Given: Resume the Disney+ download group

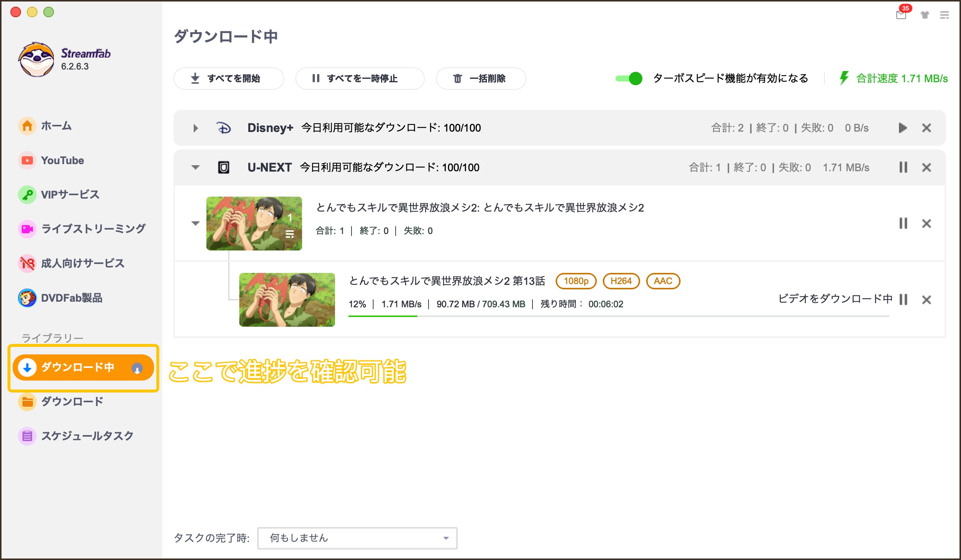Looking at the screenshot, I should pos(903,128).
